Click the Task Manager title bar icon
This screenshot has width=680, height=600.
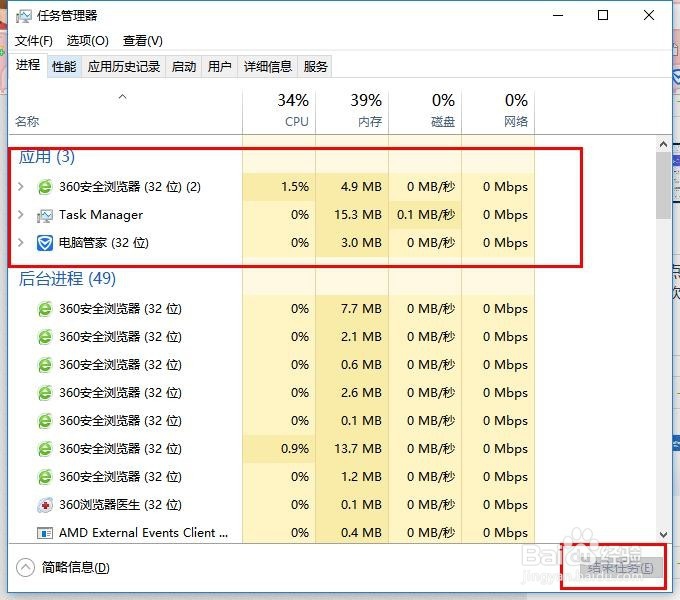coord(24,16)
